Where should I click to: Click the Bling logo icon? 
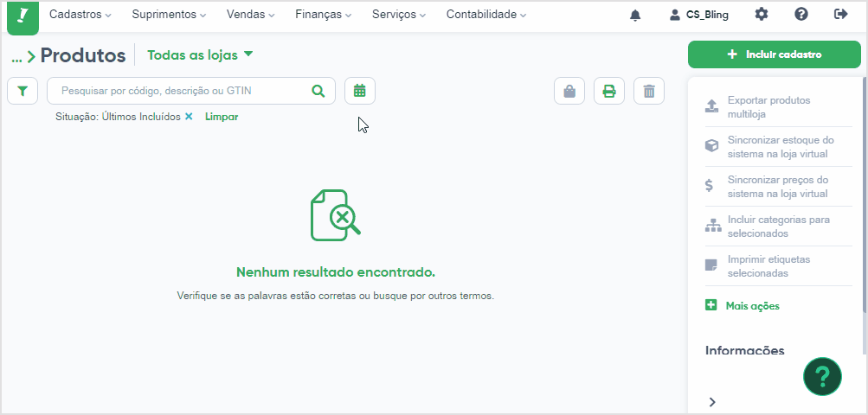[x=23, y=17]
